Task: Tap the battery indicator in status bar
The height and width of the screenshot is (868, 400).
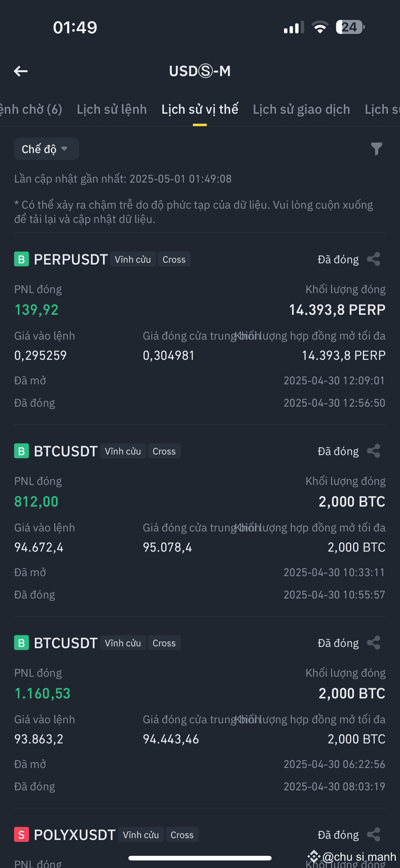Action: (x=350, y=27)
